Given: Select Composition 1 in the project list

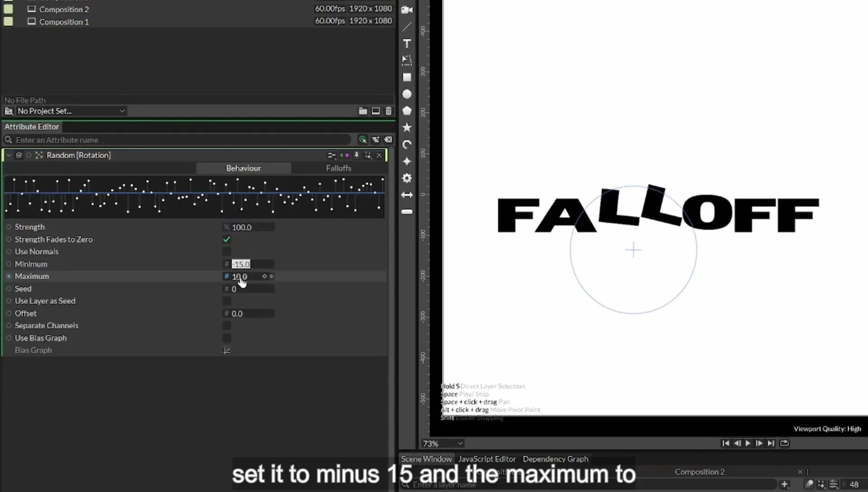Looking at the screenshot, I should [64, 21].
